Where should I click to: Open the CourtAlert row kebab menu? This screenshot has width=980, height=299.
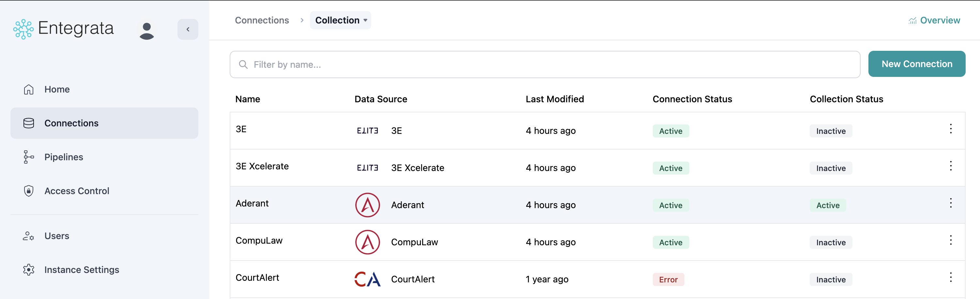pyautogui.click(x=951, y=278)
